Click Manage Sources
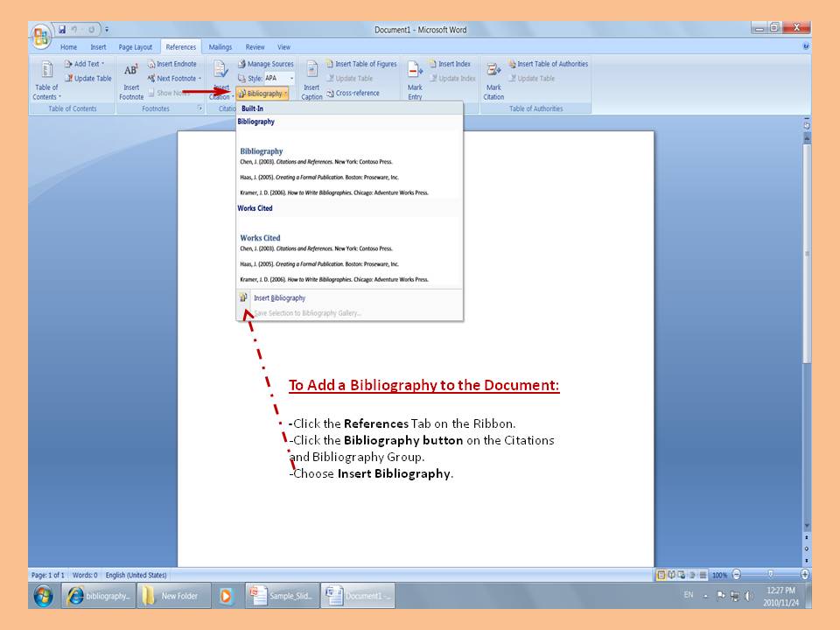840x630 pixels. pyautogui.click(x=265, y=64)
